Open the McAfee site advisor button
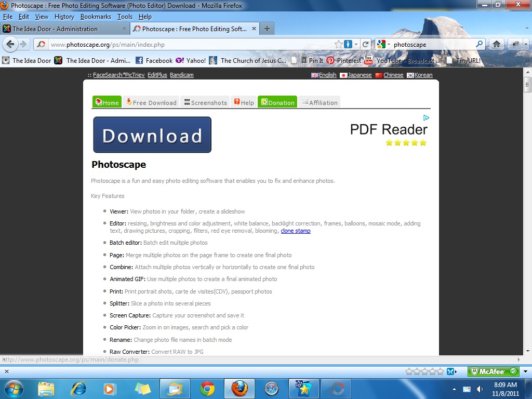The image size is (532, 399). 494,371
